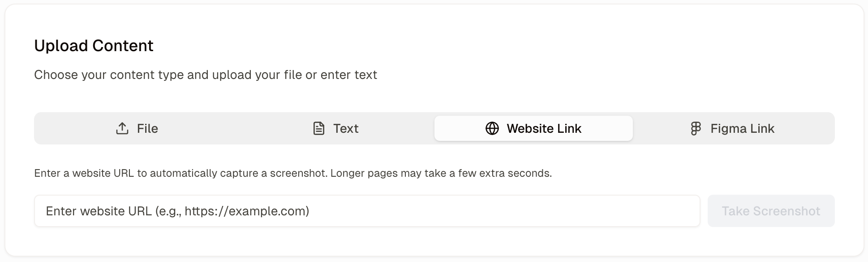Click the Figma Link icon
This screenshot has width=868, height=262.
coord(696,128)
